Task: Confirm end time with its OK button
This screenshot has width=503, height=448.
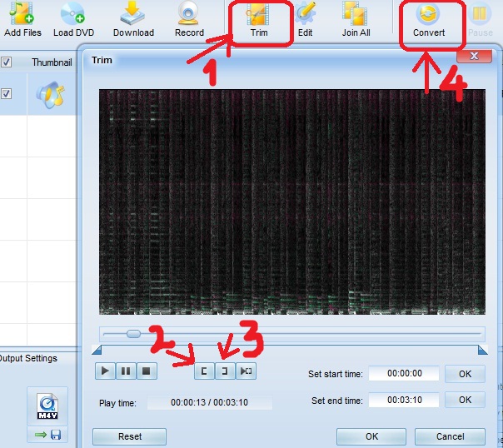Action: (465, 400)
